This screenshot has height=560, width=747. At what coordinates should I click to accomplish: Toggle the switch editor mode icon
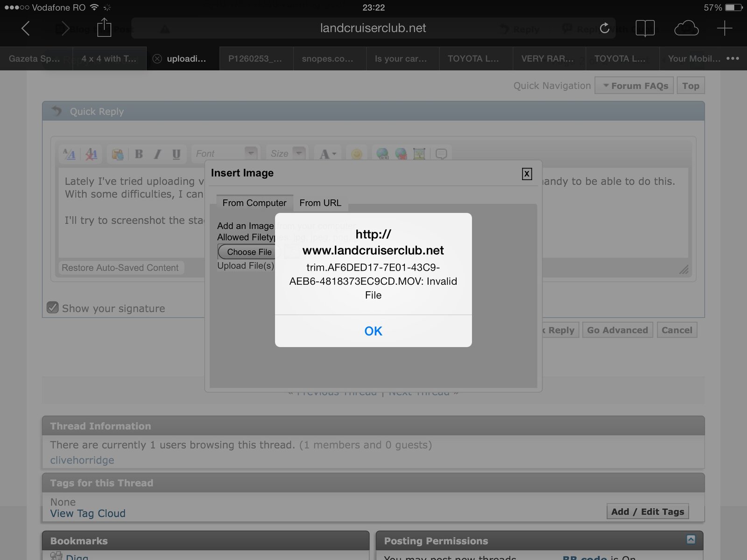pos(70,154)
